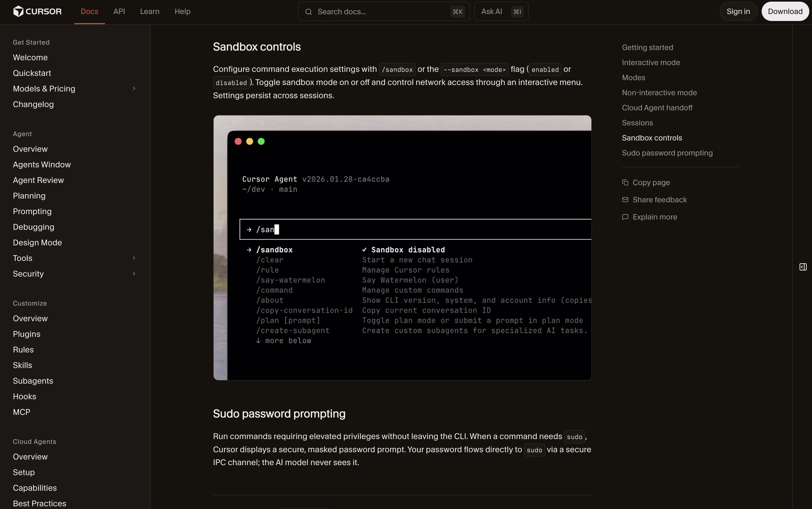Click the Download button

point(785,12)
